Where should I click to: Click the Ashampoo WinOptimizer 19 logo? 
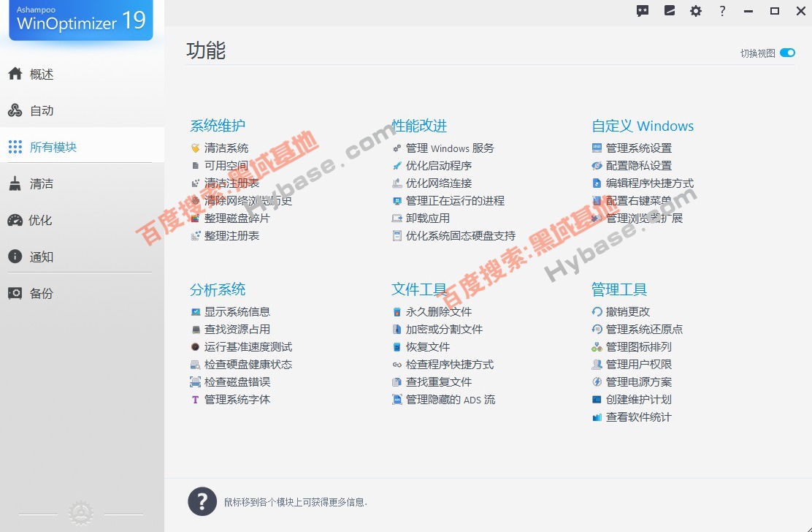pyautogui.click(x=81, y=20)
